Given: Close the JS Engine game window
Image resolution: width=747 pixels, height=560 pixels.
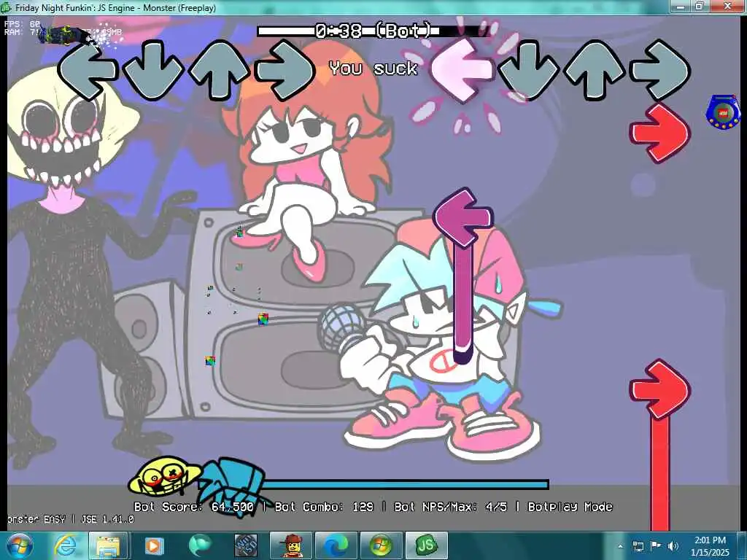Looking at the screenshot, I should click(727, 6).
